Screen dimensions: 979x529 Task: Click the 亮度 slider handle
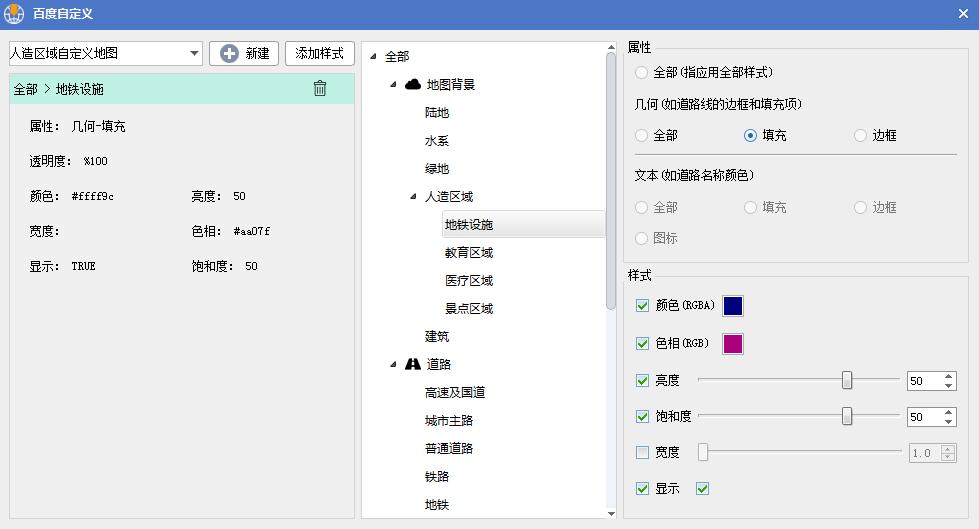pos(847,380)
